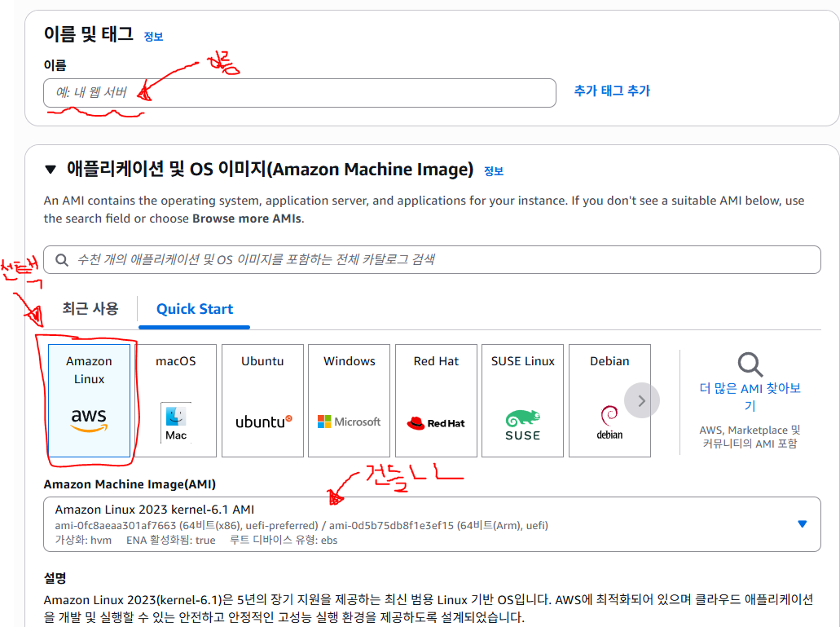The width and height of the screenshot is (840, 627).
Task: Click the blue dropdown arrow in AMI selector
Action: click(802, 524)
